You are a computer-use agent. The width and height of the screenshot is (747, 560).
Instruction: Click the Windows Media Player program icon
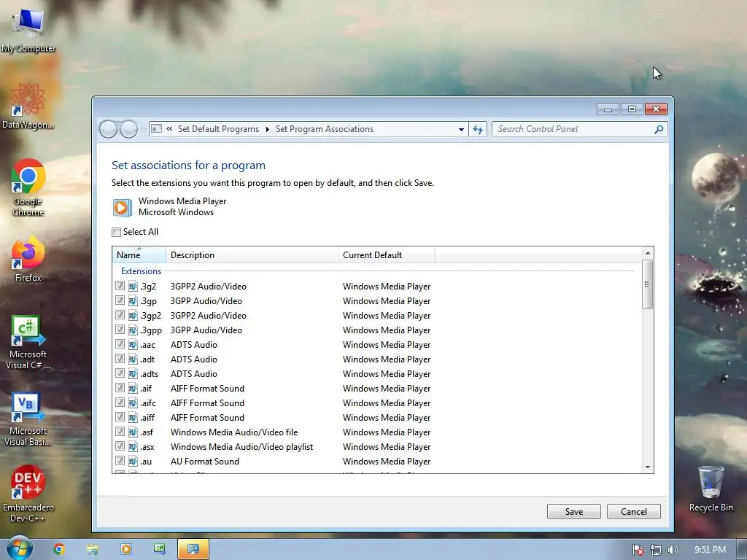(123, 208)
